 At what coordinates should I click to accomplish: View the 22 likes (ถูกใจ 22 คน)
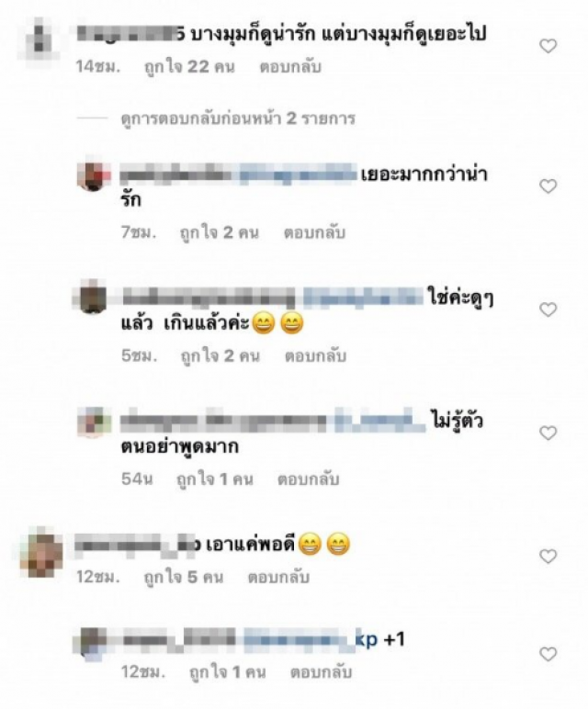click(189, 67)
